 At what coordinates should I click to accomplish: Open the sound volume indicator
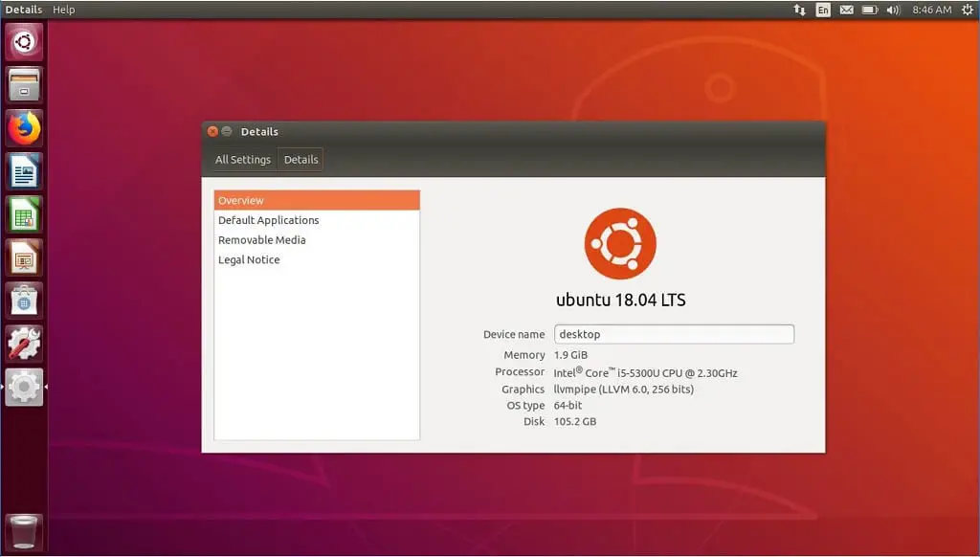pos(893,10)
